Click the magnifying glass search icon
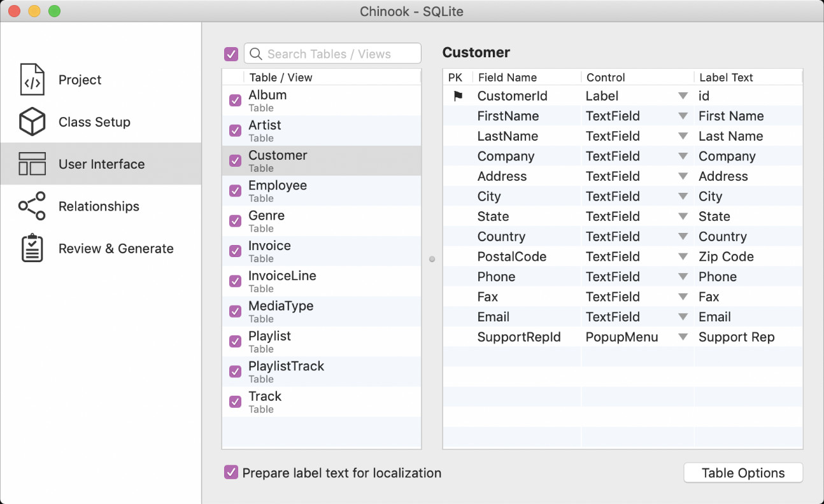 (256, 54)
